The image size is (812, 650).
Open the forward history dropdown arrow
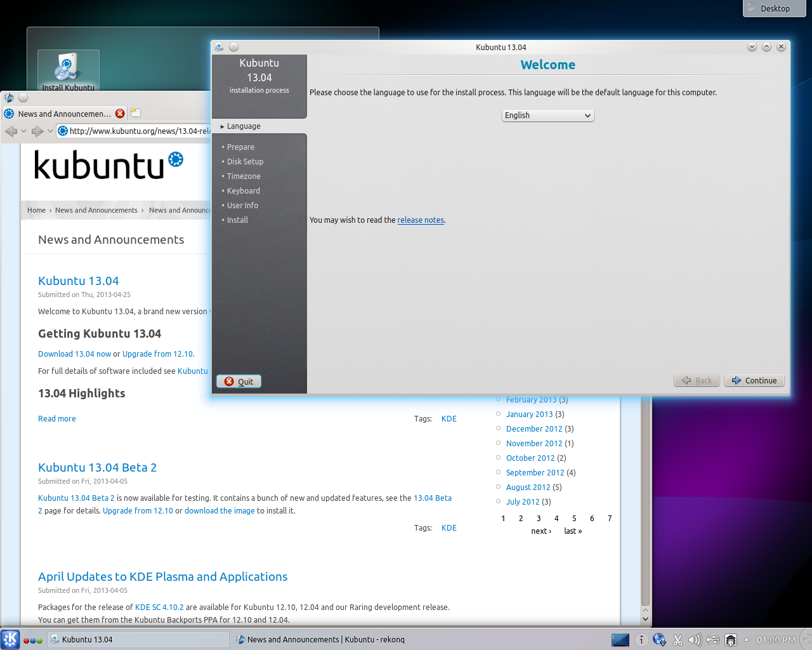(x=51, y=131)
